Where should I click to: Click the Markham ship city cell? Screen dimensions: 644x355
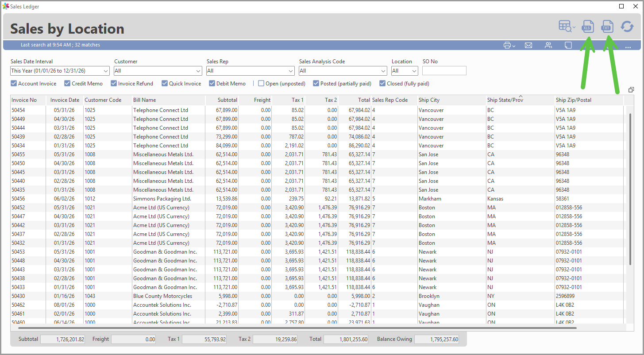coord(452,199)
